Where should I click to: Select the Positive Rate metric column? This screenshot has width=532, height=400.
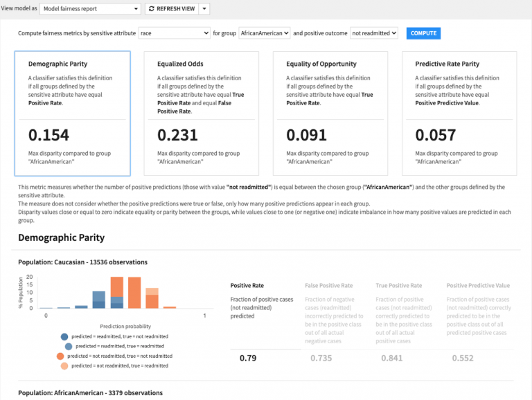(x=247, y=286)
